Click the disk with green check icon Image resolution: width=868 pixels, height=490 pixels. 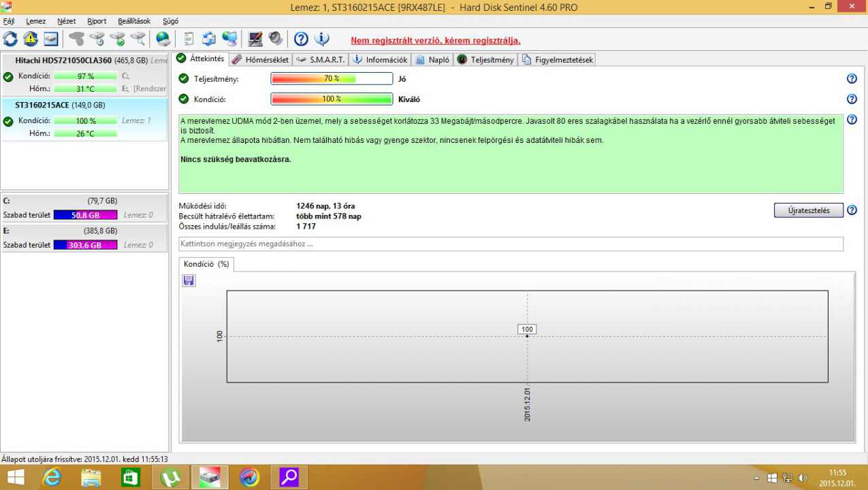pyautogui.click(x=118, y=39)
